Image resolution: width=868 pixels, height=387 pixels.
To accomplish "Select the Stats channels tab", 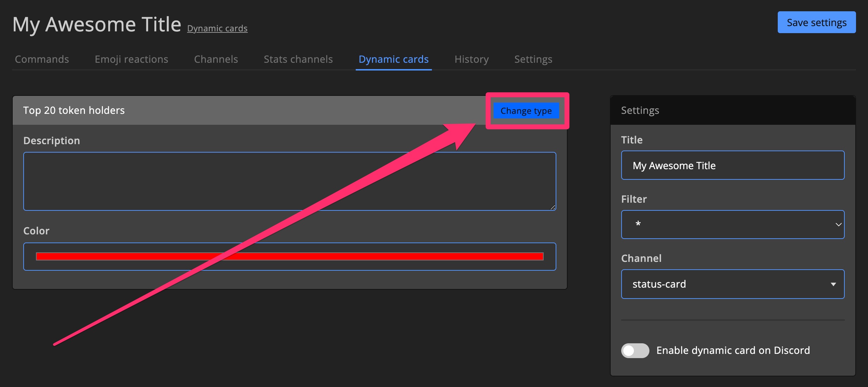I will 298,59.
